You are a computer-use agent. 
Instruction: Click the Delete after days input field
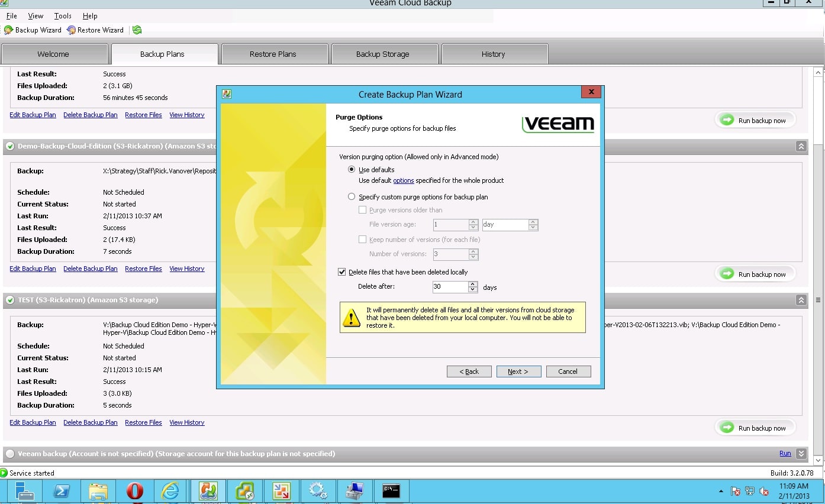coord(450,287)
